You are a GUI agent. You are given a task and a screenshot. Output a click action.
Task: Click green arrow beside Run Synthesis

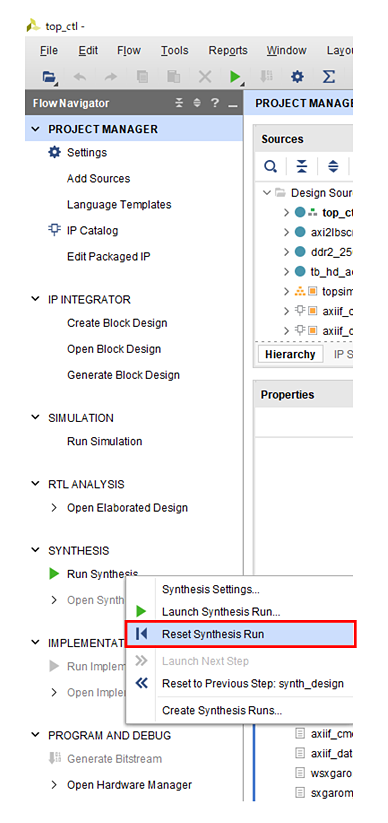[x=54, y=574]
